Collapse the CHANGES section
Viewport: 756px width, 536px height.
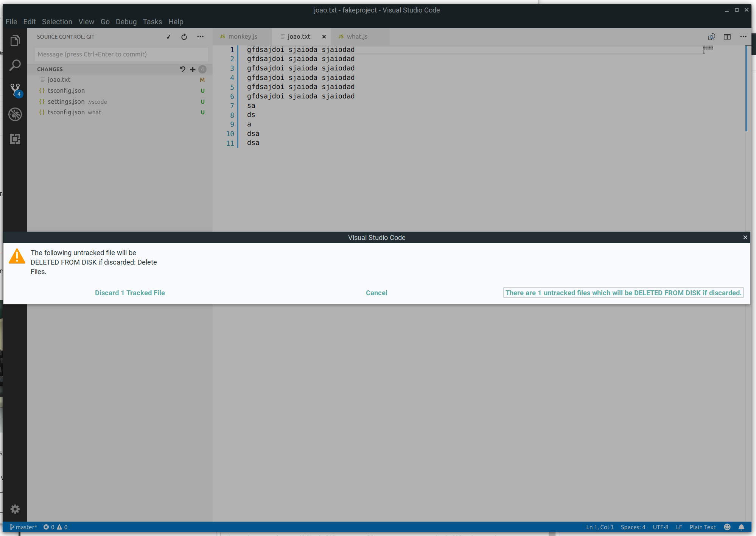pos(50,69)
